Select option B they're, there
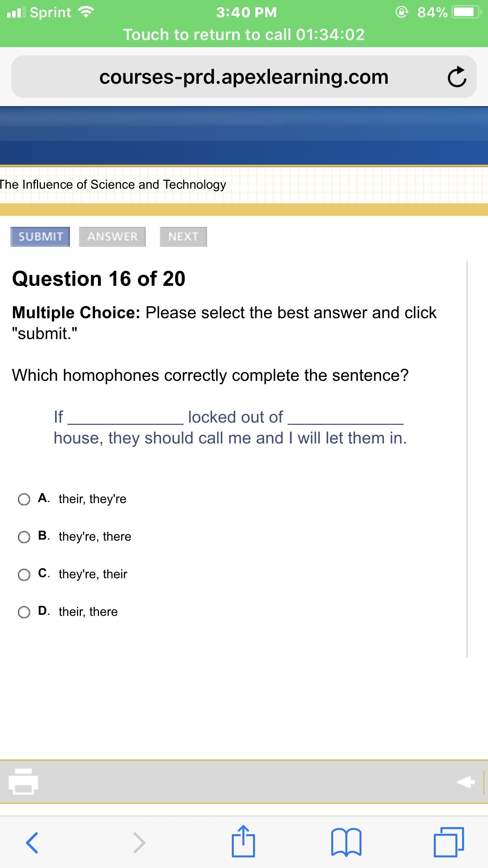This screenshot has width=488, height=868. [24, 537]
